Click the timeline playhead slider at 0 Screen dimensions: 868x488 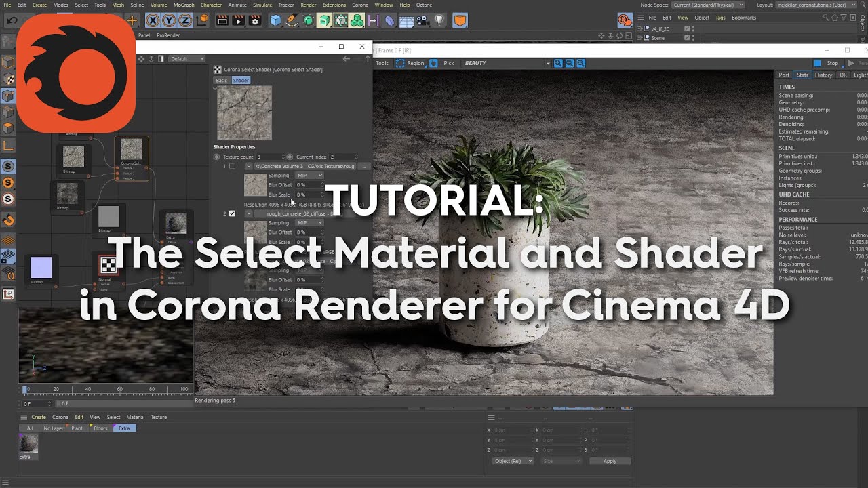click(25, 389)
